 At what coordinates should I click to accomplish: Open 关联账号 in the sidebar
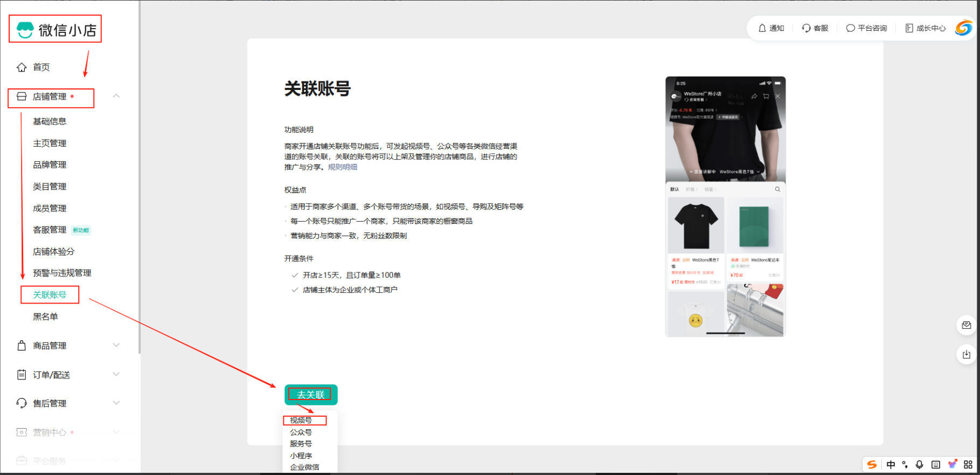coord(50,295)
